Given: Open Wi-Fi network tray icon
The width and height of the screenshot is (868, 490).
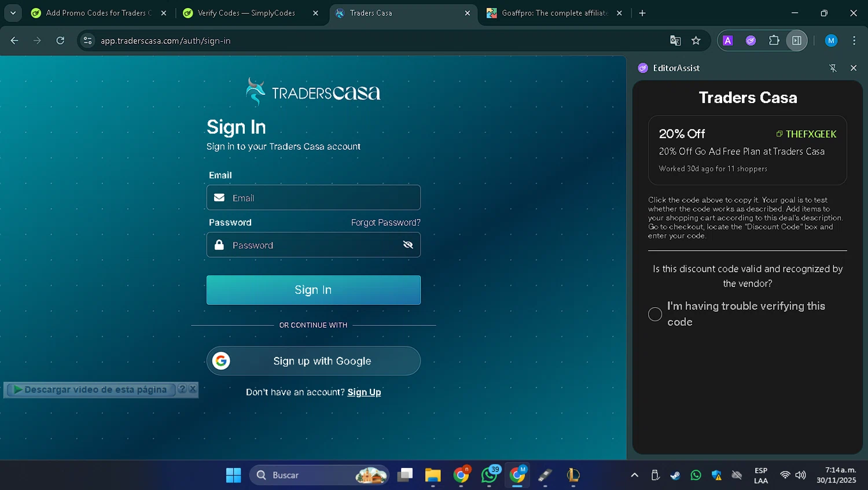Looking at the screenshot, I should point(785,475).
